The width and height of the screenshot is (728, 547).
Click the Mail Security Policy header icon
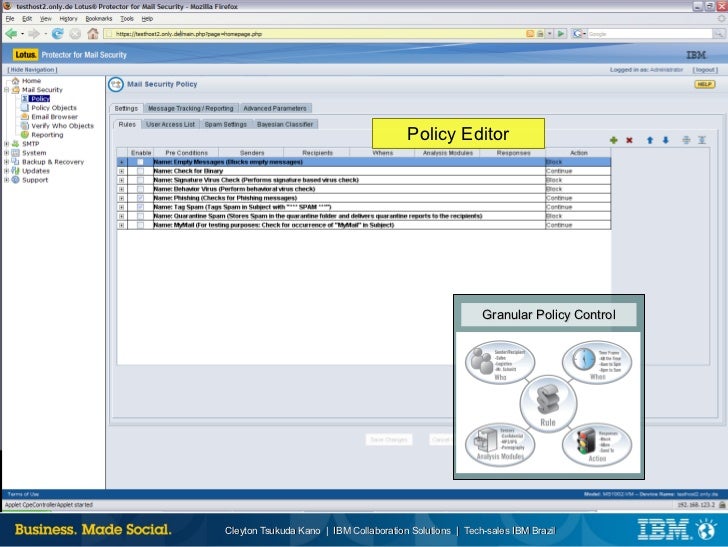[116, 85]
